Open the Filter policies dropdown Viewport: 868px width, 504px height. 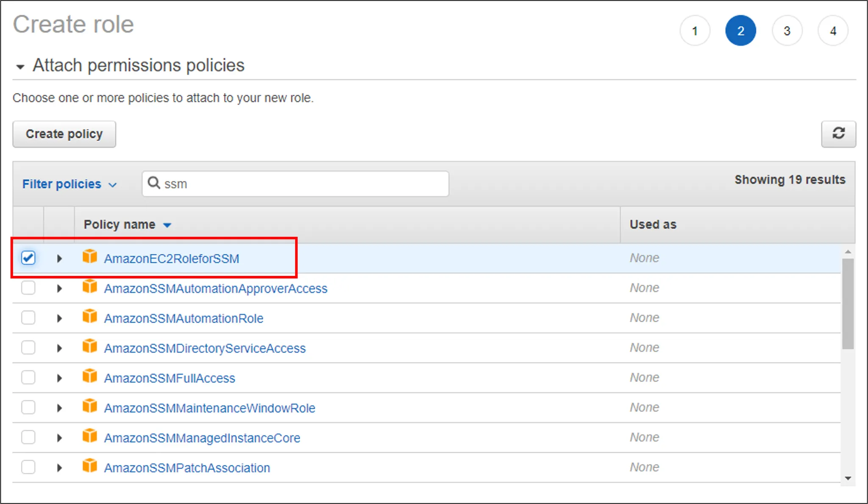[x=69, y=184]
